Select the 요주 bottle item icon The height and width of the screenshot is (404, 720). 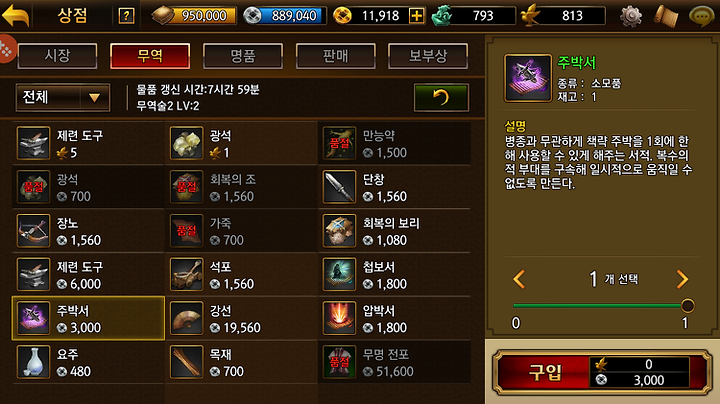[33, 362]
